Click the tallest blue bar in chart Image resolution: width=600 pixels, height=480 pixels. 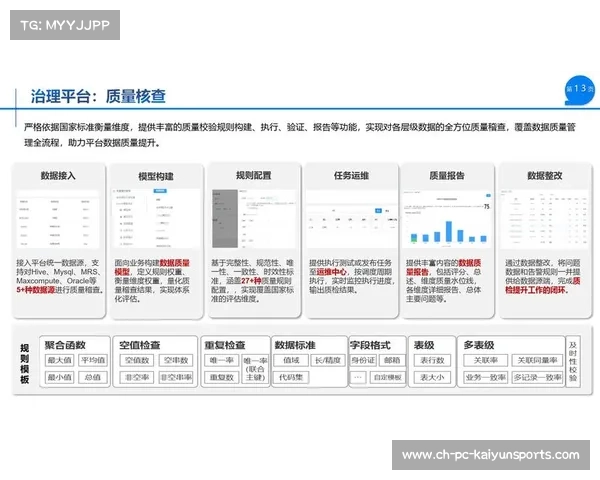point(448,232)
